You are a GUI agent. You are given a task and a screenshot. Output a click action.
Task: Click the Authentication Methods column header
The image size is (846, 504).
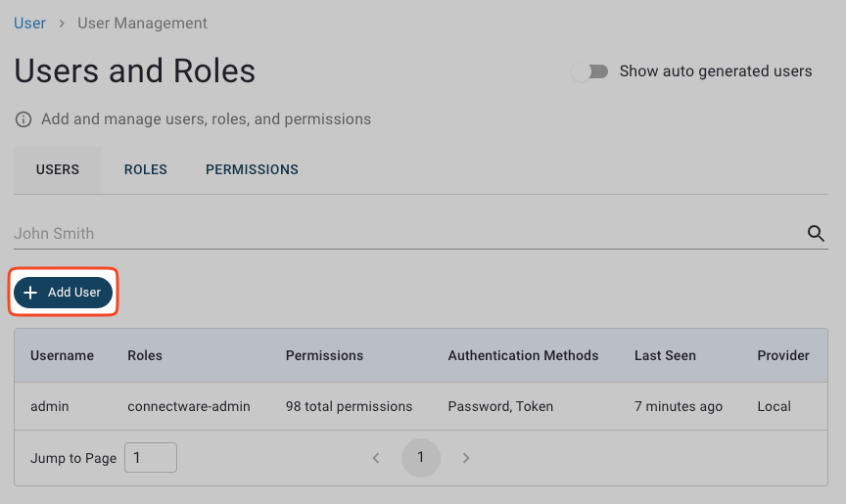(523, 355)
